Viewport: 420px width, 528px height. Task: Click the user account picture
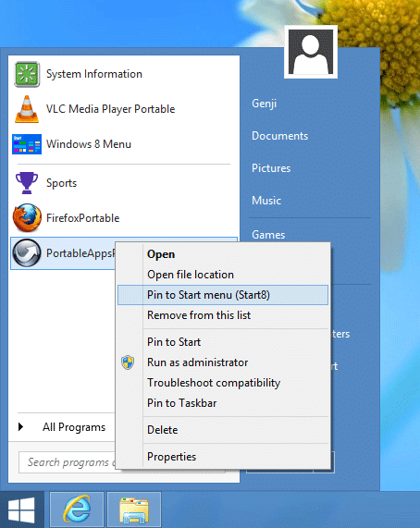tap(311, 52)
